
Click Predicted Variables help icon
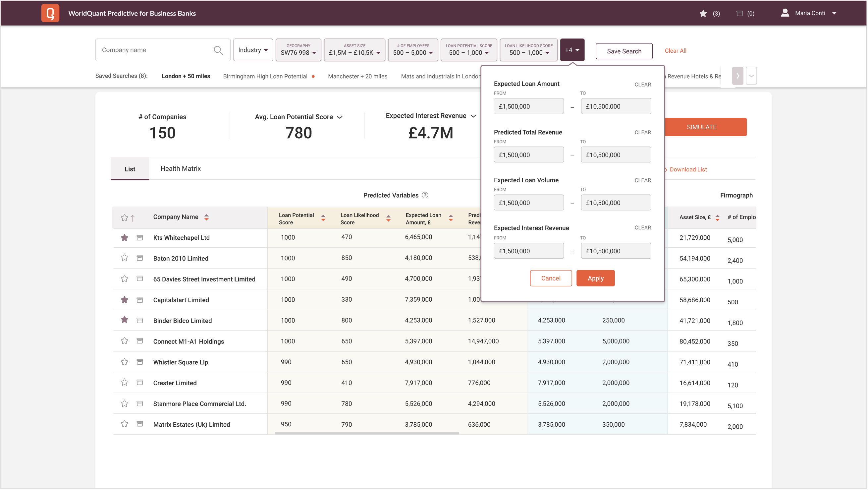(425, 195)
